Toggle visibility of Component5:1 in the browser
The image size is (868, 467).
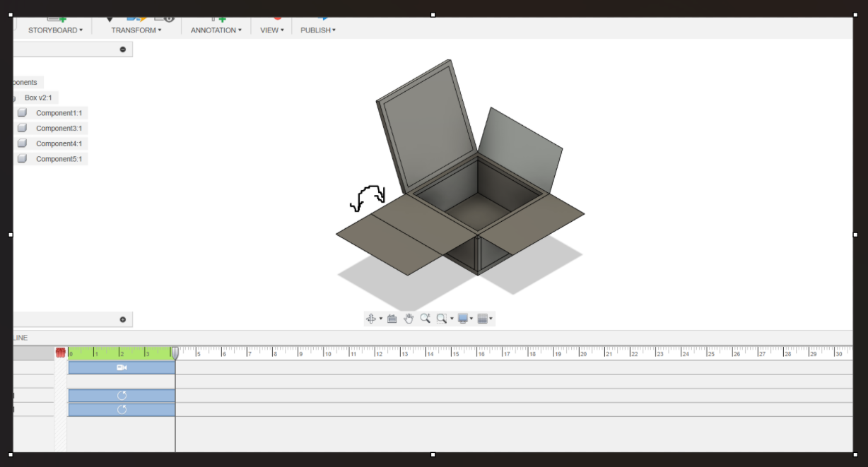pos(22,158)
